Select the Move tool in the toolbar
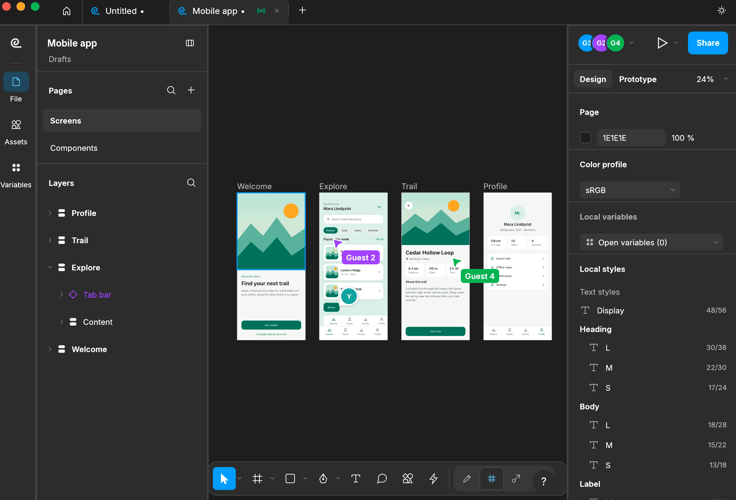 (224, 479)
